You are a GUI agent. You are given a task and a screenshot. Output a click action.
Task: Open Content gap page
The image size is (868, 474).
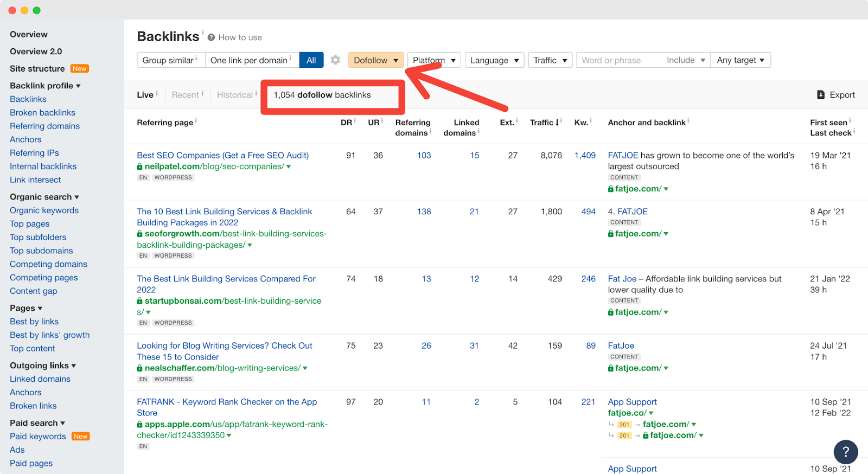(x=33, y=291)
